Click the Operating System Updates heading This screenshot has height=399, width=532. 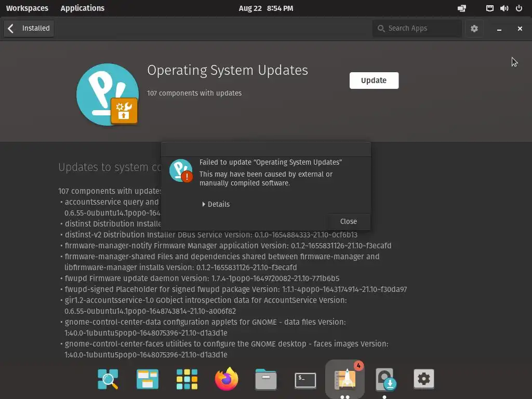[x=228, y=70]
